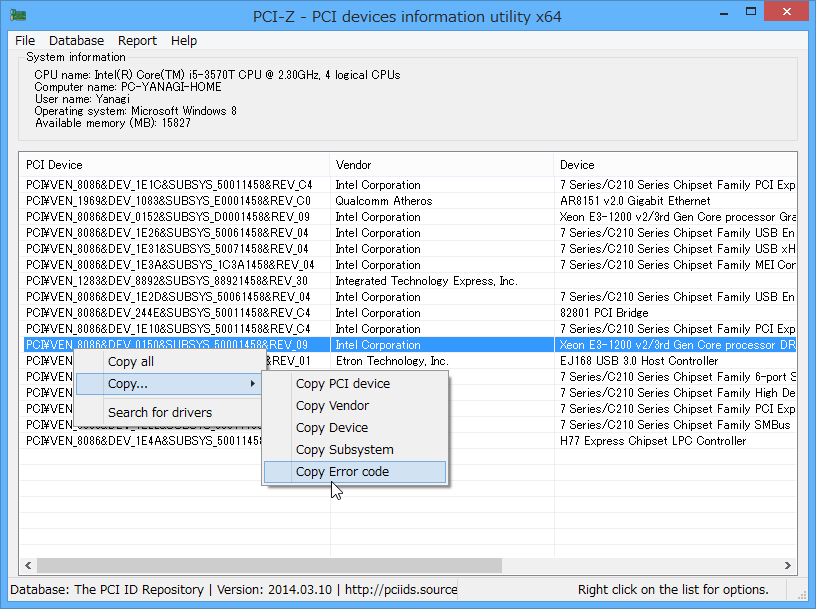Open the File menu

coord(24,41)
